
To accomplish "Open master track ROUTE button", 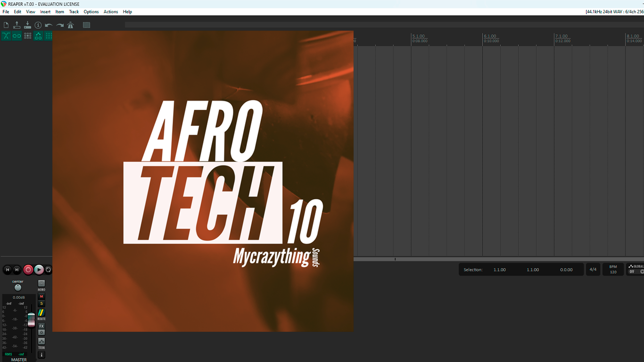I will click(41, 313).
